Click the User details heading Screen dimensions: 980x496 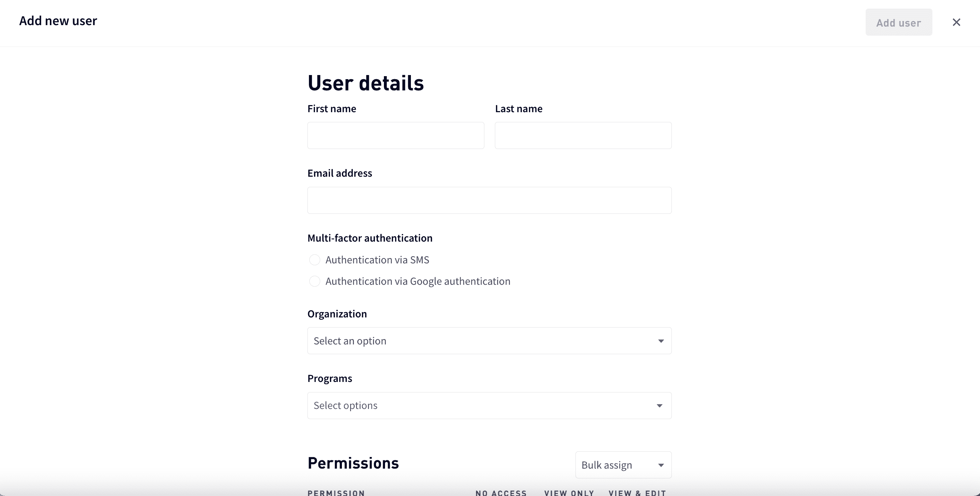(366, 83)
